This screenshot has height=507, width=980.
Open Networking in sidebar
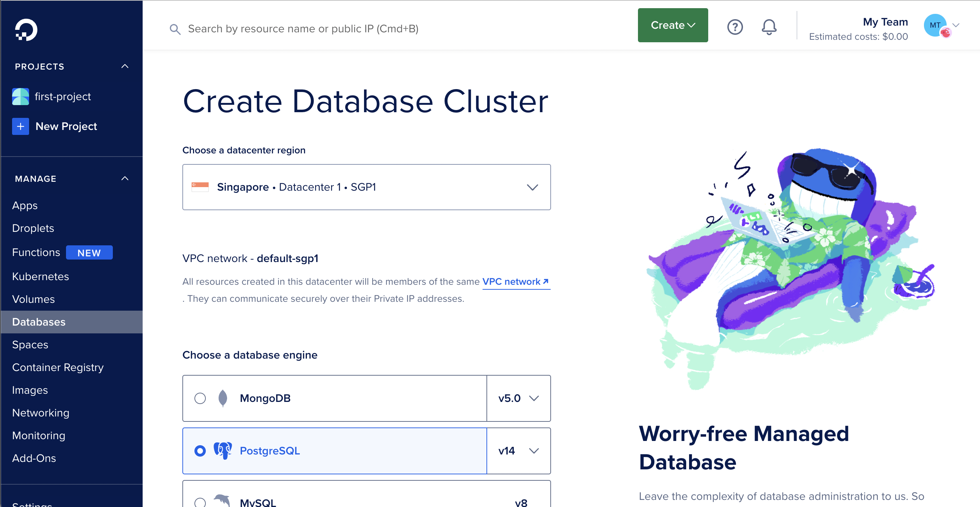[x=41, y=413]
